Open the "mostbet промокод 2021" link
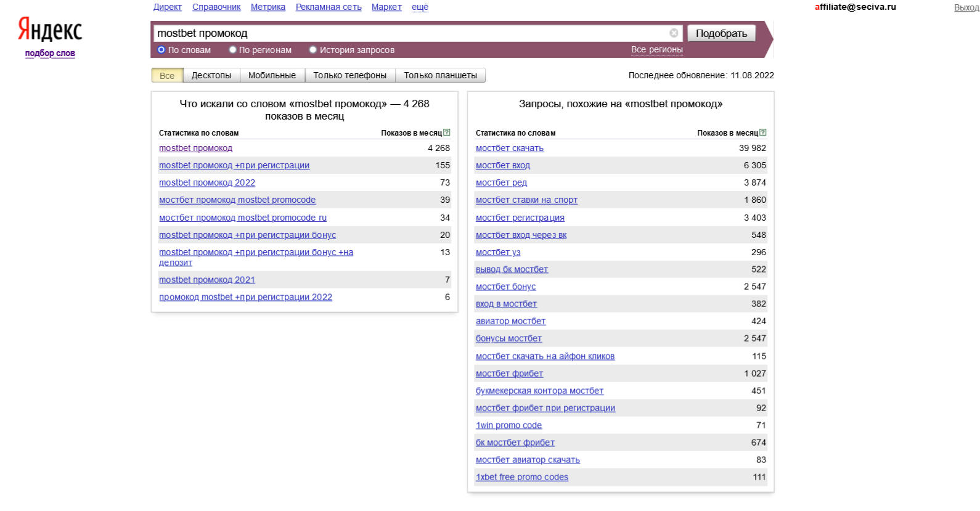Image resolution: width=980 pixels, height=511 pixels. pos(207,280)
